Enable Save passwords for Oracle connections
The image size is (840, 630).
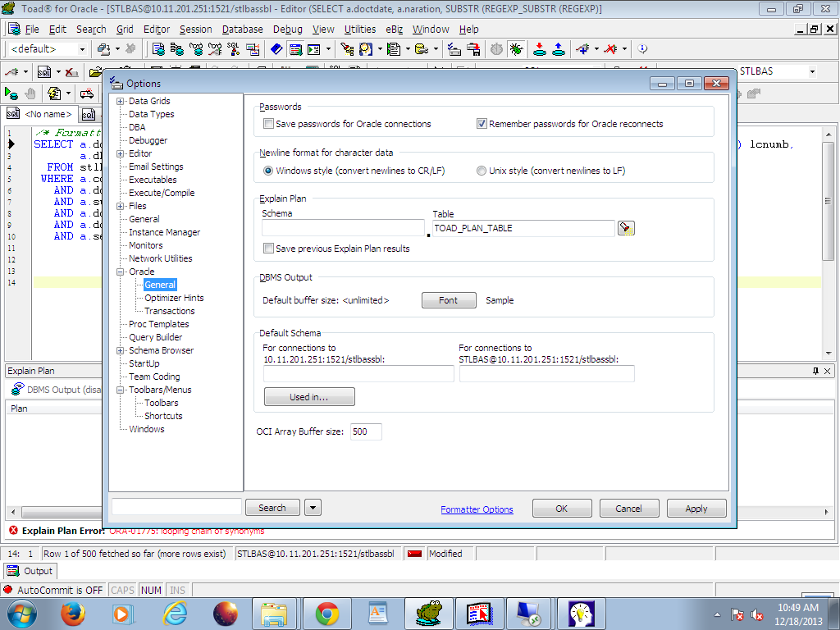(268, 124)
